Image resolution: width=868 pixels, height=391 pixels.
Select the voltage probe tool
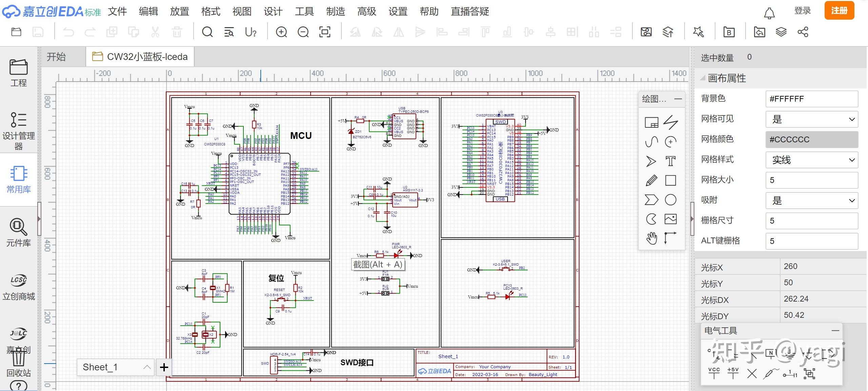pyautogui.click(x=771, y=374)
